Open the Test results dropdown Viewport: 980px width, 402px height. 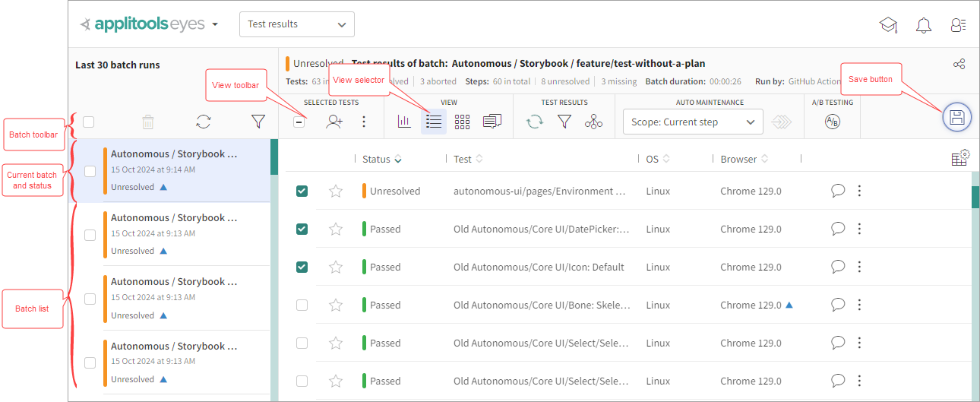pyautogui.click(x=296, y=24)
